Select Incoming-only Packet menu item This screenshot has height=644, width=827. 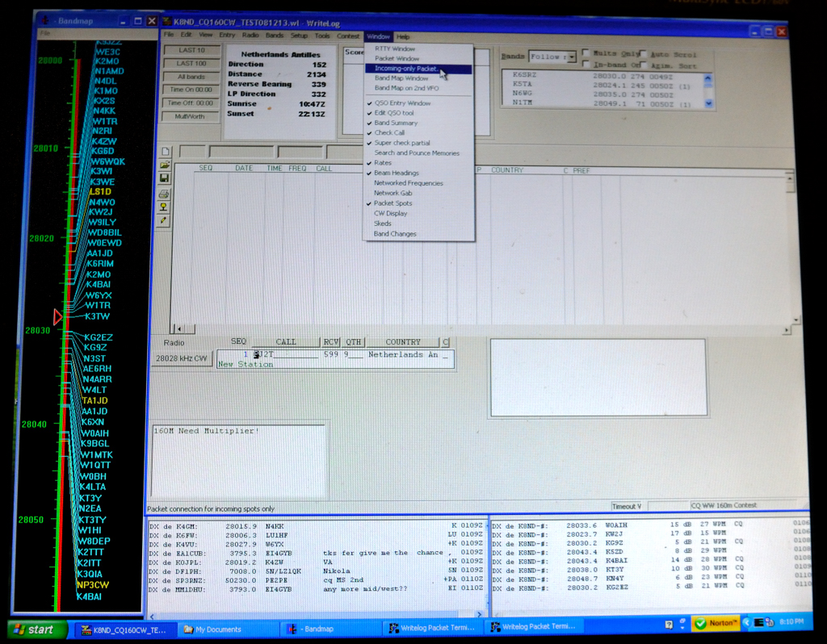[x=419, y=69]
